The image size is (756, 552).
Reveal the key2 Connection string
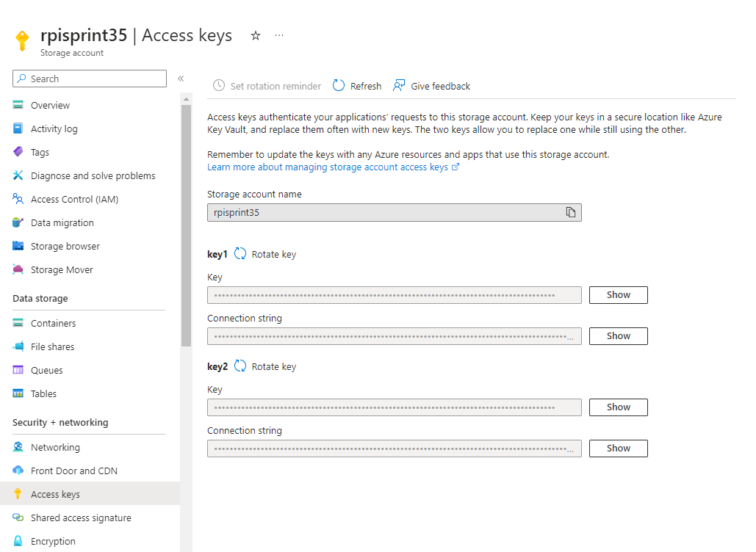618,448
